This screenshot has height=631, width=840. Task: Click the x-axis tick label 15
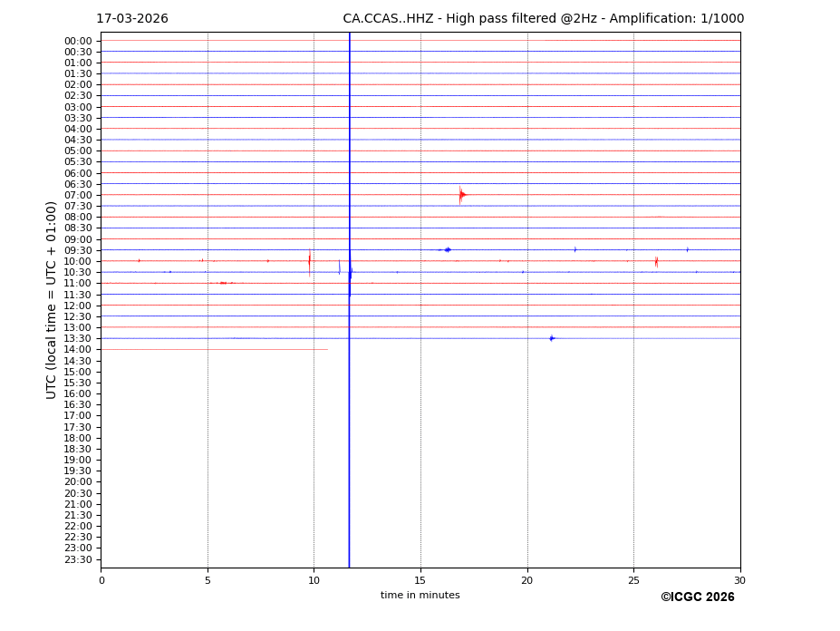420,580
